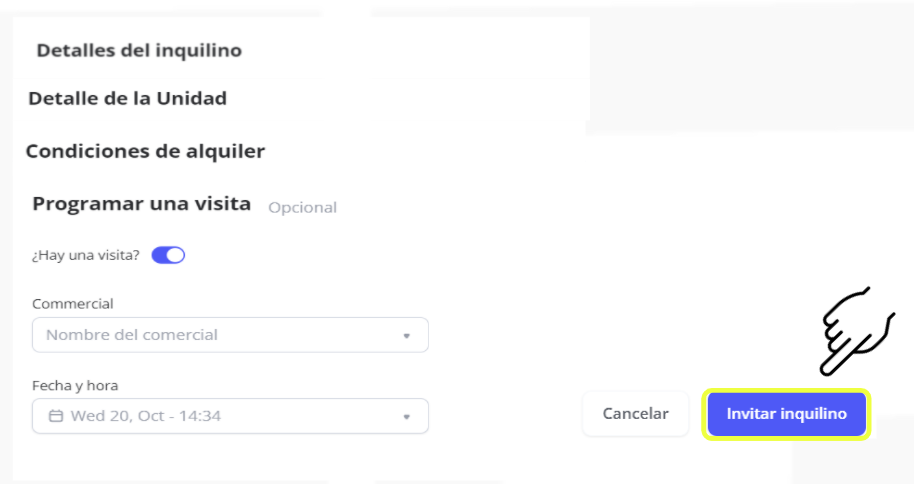This screenshot has width=914, height=484.
Task: Expand the Detalle de la Unidad section
Action: tap(127, 98)
